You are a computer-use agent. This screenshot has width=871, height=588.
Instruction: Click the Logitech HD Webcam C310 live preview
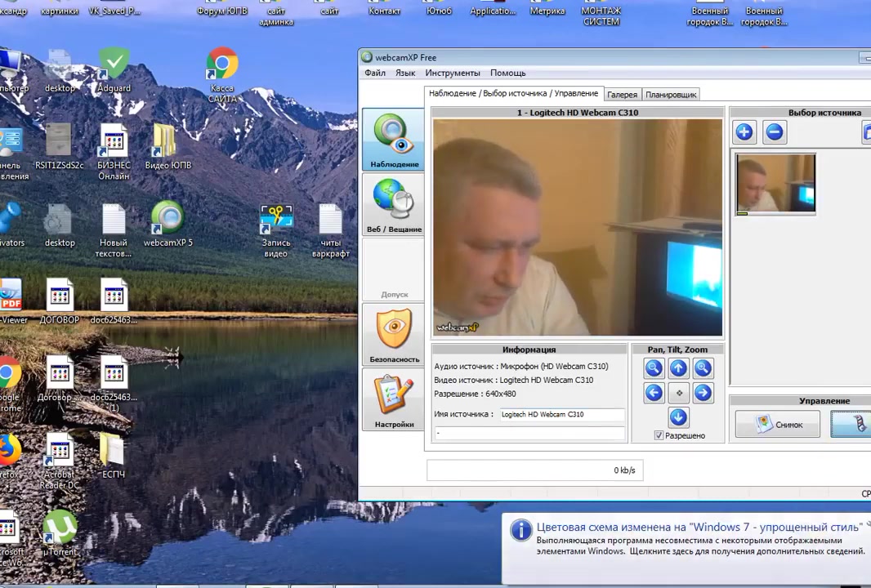[578, 227]
